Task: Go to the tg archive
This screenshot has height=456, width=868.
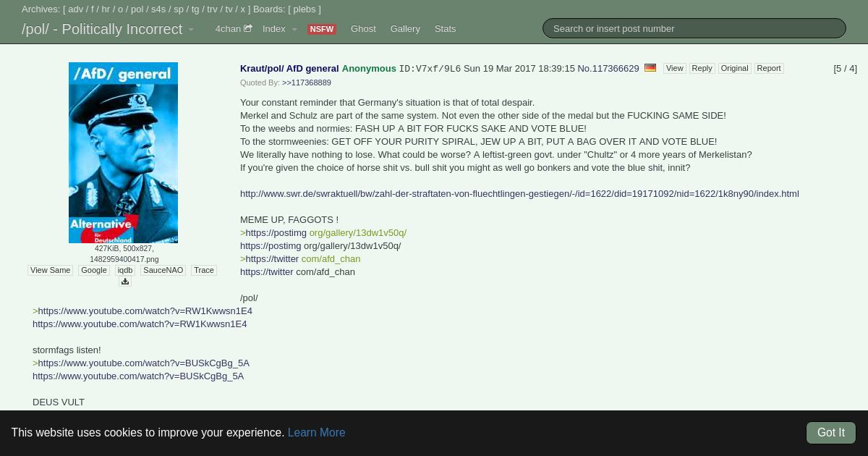Action: pyautogui.click(x=195, y=9)
